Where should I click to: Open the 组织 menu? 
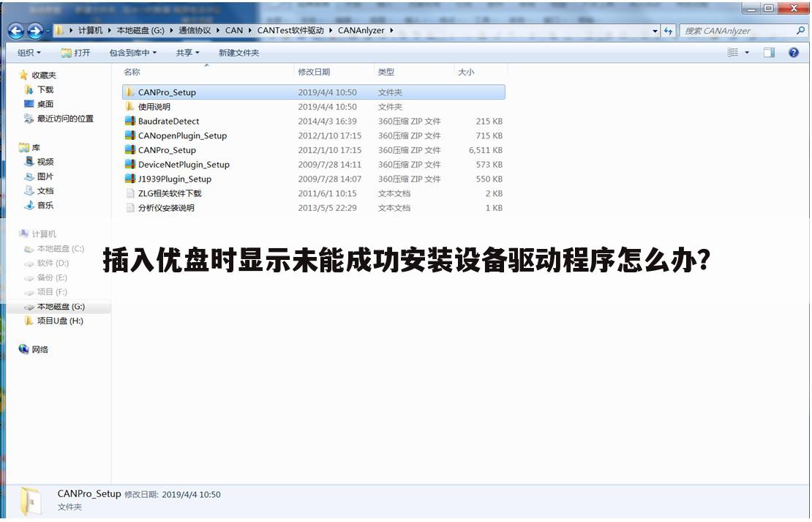coord(29,53)
